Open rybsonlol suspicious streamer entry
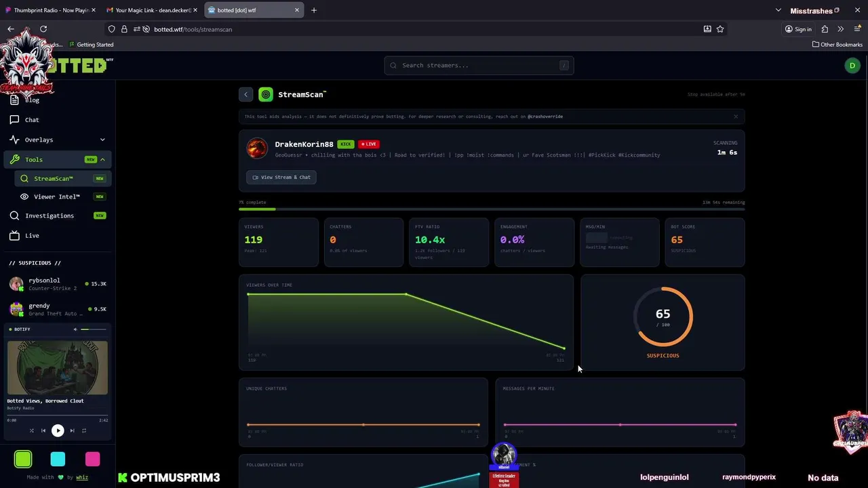This screenshot has height=488, width=868. (x=58, y=284)
